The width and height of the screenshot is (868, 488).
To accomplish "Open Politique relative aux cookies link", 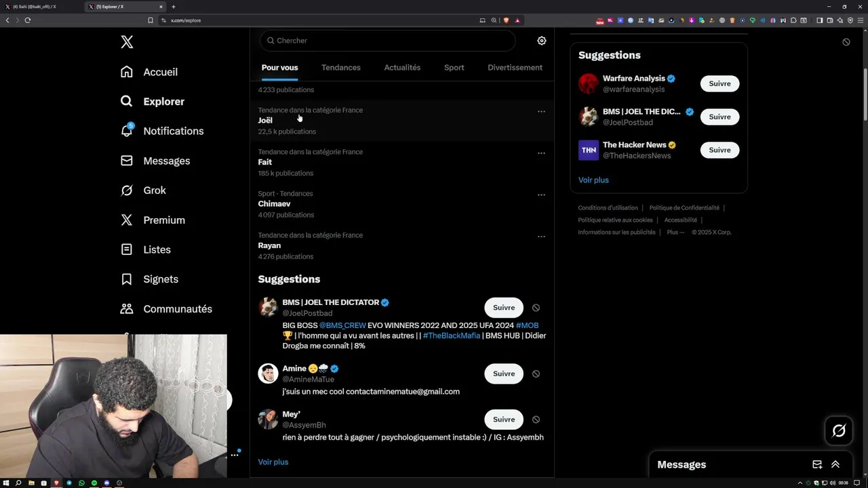I will (615, 220).
